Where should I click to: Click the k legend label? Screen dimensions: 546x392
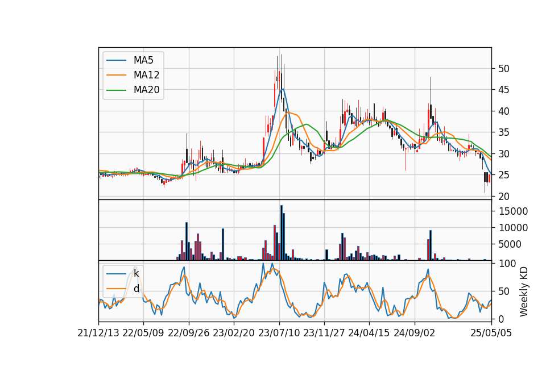point(136,273)
